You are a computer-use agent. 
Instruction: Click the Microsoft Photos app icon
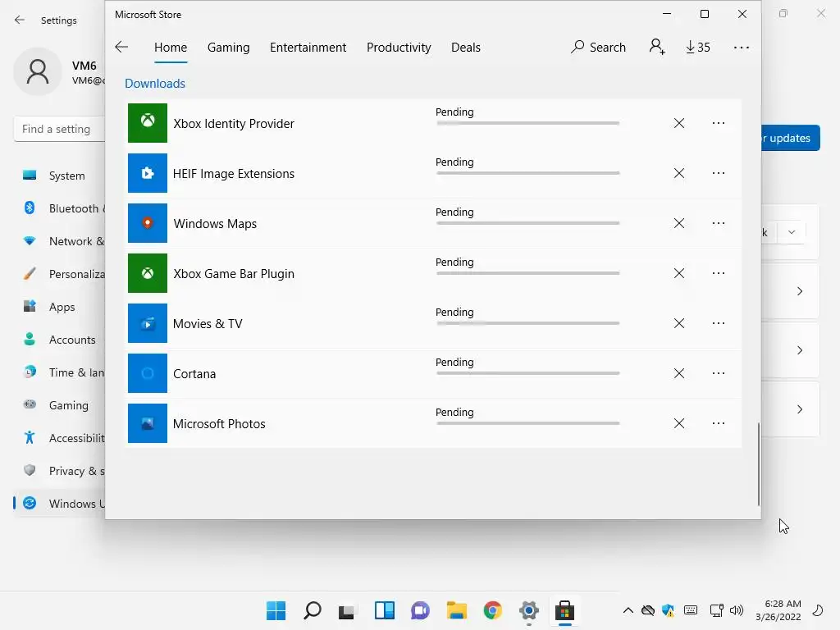(148, 423)
